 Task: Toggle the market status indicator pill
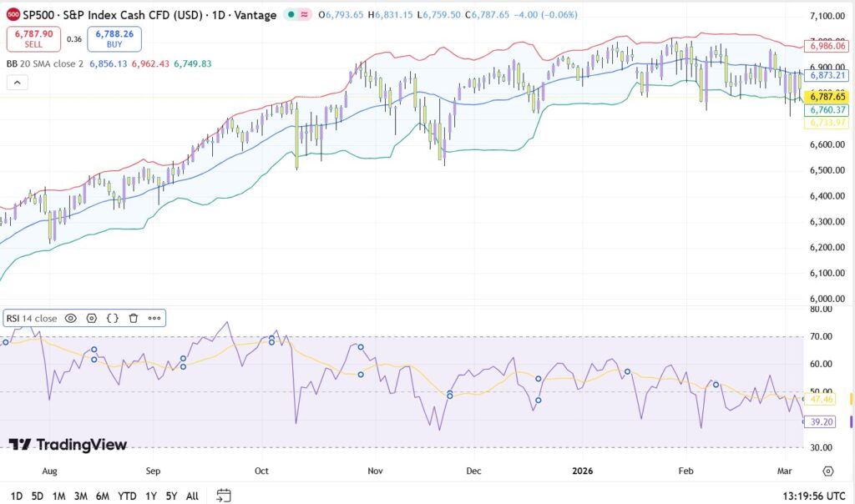[x=296, y=15]
